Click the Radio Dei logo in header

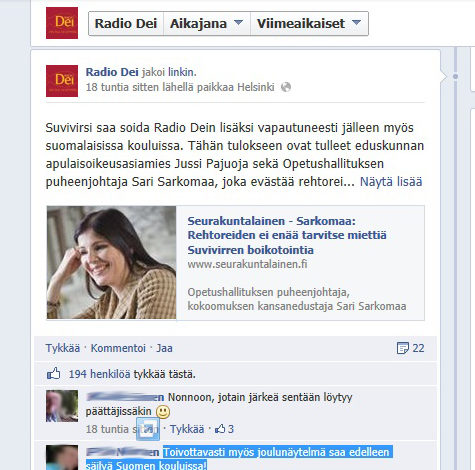[62, 23]
